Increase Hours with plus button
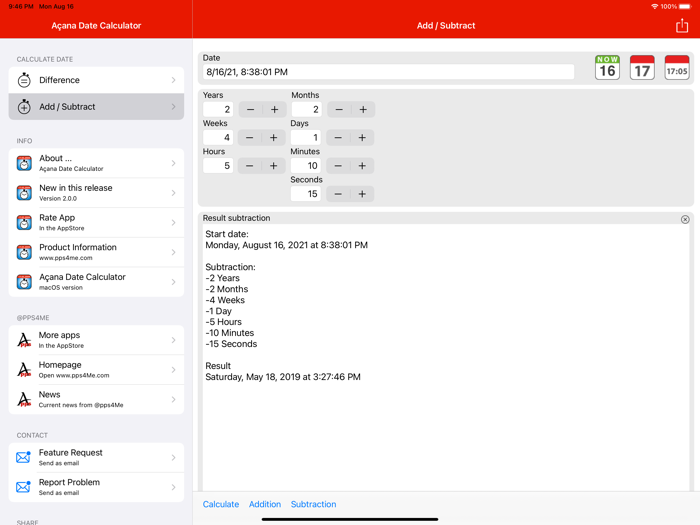Viewport: 700px width, 525px height. point(274,166)
